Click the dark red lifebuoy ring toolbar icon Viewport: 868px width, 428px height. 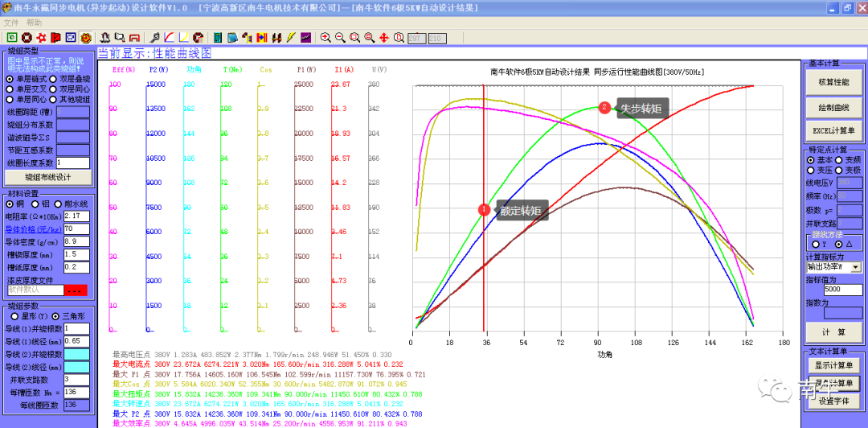pyautogui.click(x=27, y=38)
